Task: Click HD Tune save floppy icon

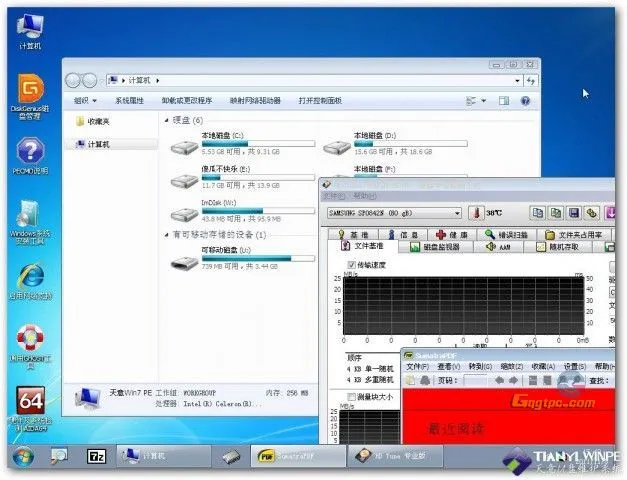Action: click(x=574, y=213)
